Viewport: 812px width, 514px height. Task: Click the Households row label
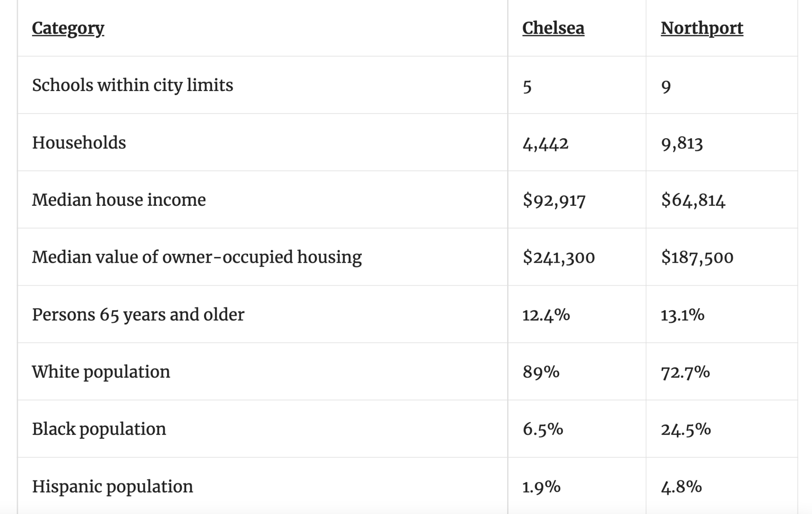pyautogui.click(x=79, y=143)
